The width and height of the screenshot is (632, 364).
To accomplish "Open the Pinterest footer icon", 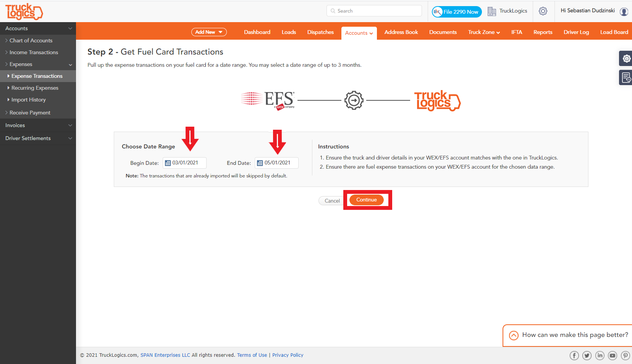I will tap(626, 356).
